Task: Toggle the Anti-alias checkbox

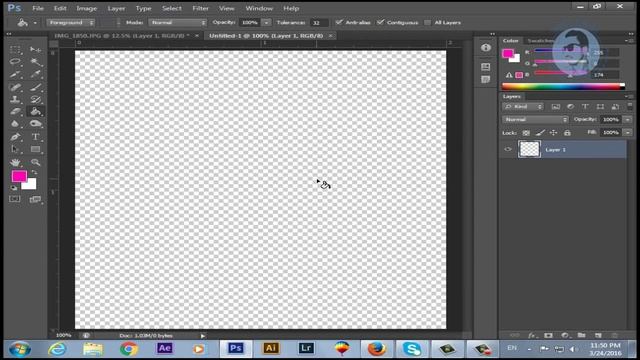Action: pos(339,22)
